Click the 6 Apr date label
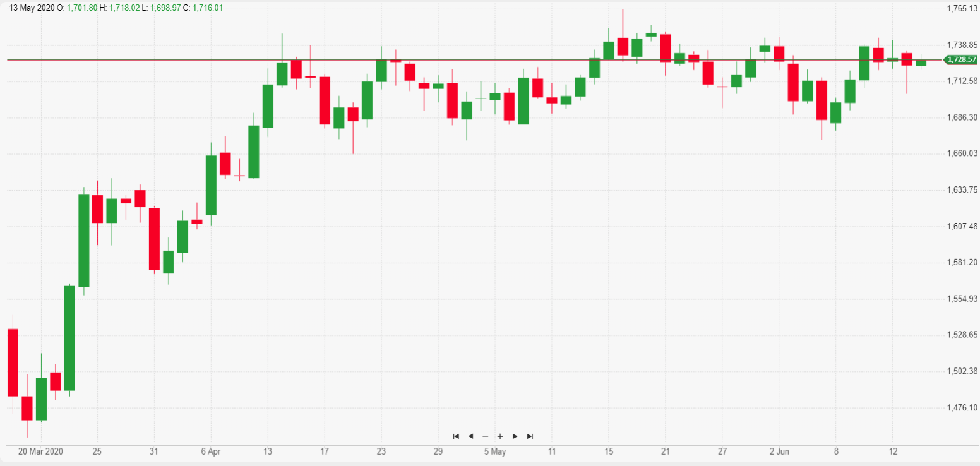Image resolution: width=980 pixels, height=466 pixels. (x=211, y=451)
